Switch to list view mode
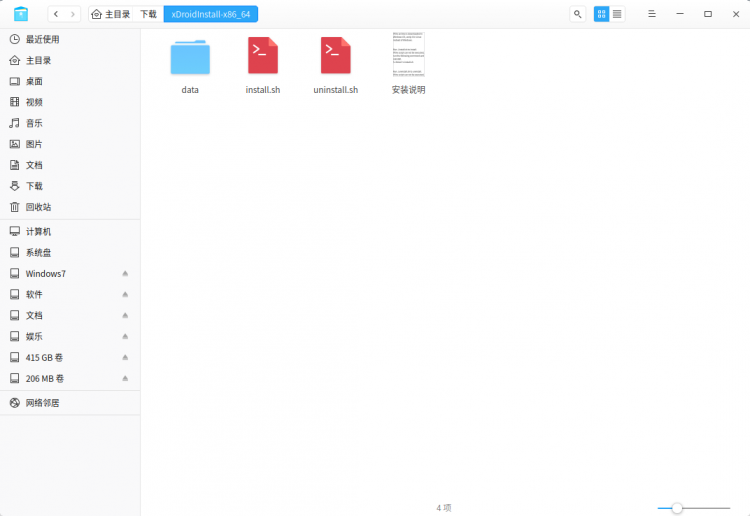This screenshot has height=516, width=750. (x=617, y=14)
